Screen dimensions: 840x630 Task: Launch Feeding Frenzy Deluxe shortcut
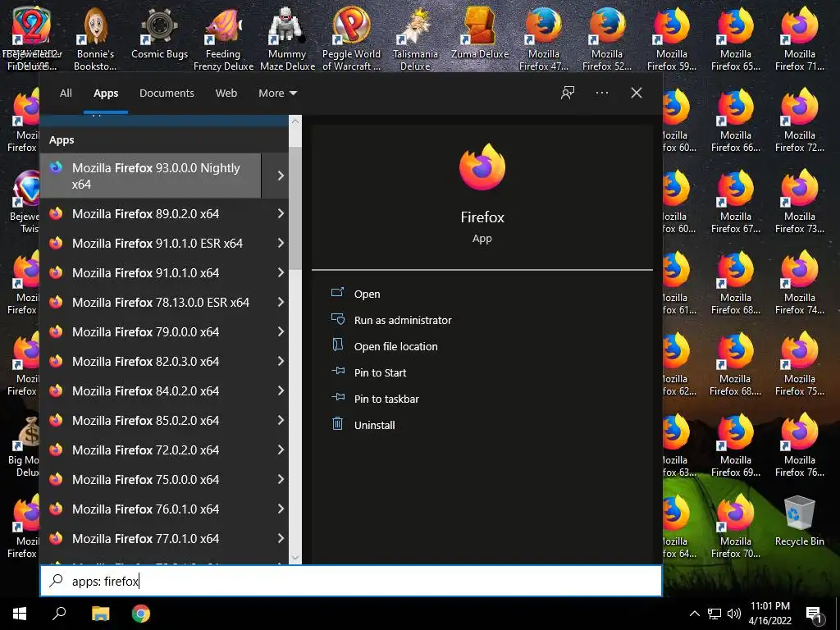click(x=223, y=39)
